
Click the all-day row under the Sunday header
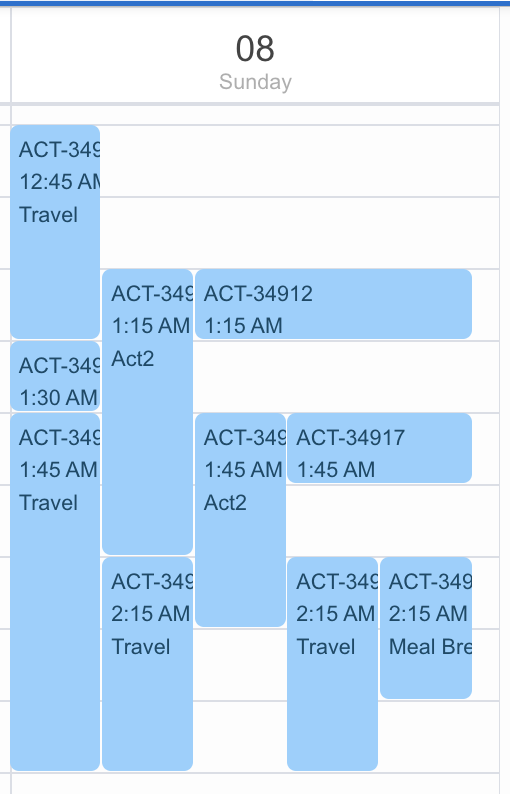coord(255,115)
